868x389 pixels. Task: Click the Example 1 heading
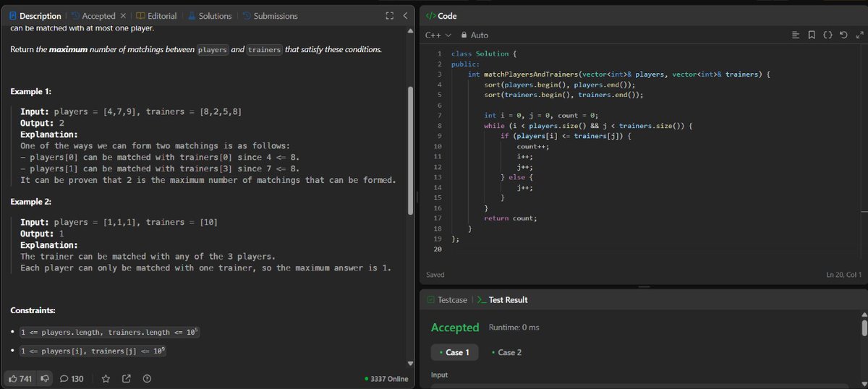[31, 92]
